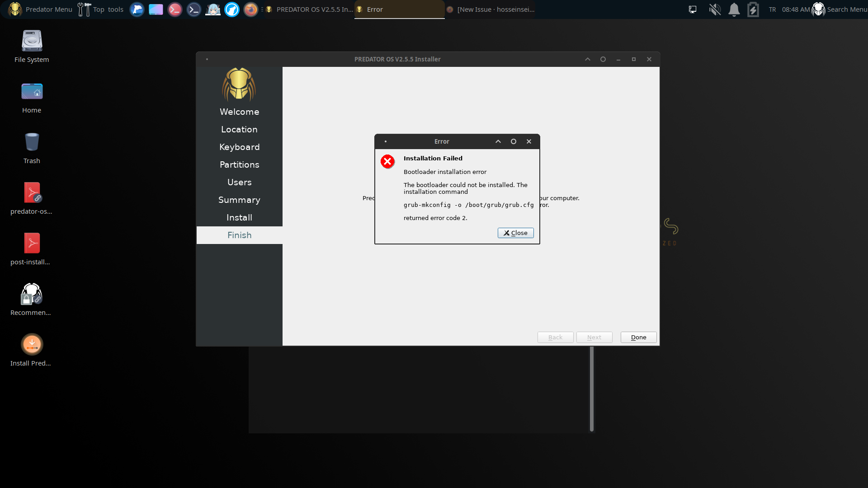Switch the TR keyboard layout indicator
Screen dimensions: 868x488
pos(772,9)
